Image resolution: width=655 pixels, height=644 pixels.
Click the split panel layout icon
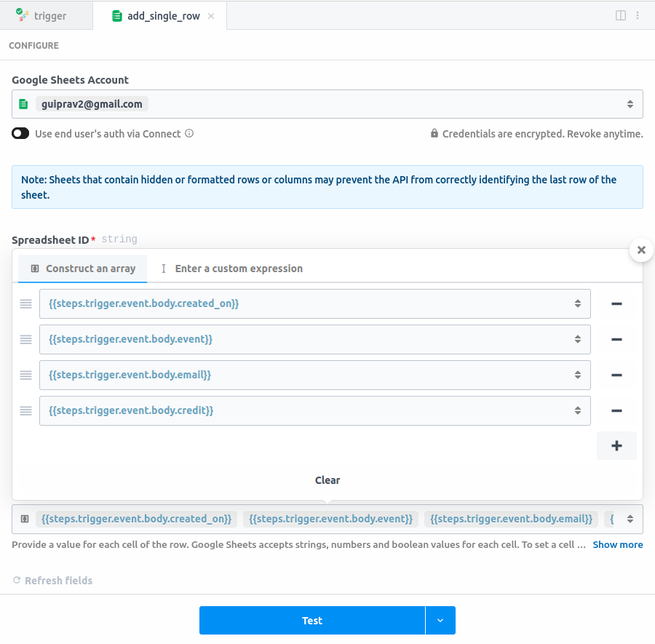(x=621, y=15)
